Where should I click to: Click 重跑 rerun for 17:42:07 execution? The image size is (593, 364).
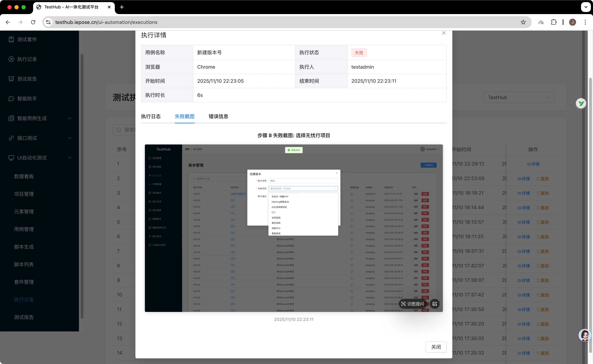click(x=543, y=266)
